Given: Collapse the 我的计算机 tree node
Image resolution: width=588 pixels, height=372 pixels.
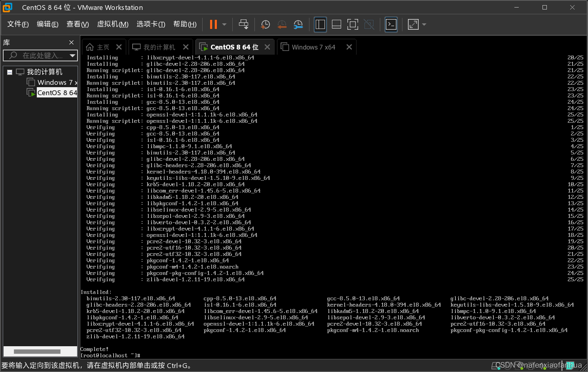Looking at the screenshot, I should (x=9, y=72).
